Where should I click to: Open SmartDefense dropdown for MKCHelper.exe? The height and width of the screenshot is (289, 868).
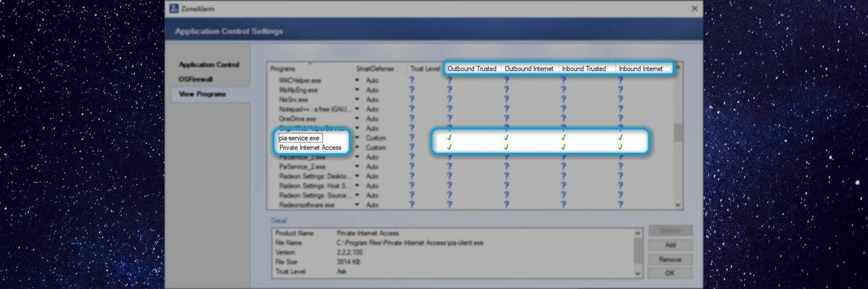(x=358, y=80)
